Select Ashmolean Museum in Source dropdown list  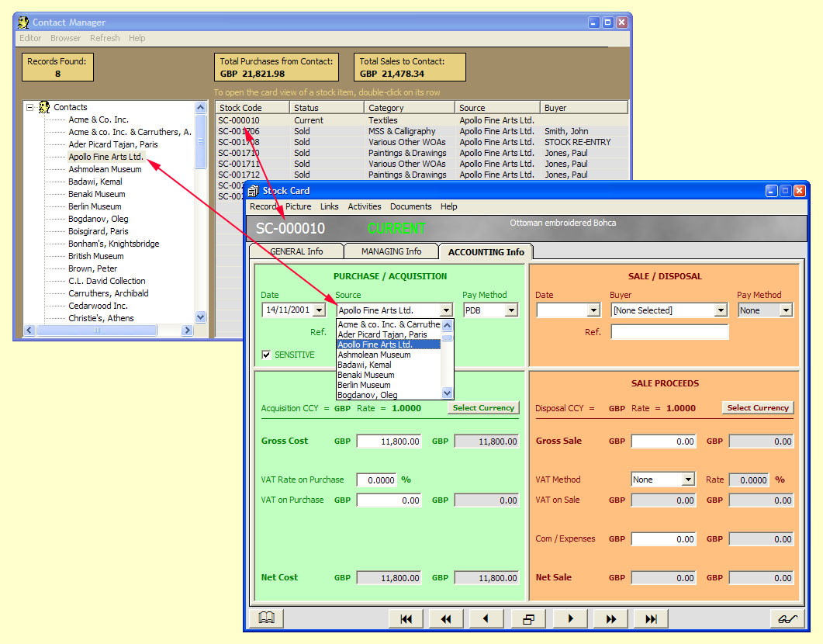point(388,355)
